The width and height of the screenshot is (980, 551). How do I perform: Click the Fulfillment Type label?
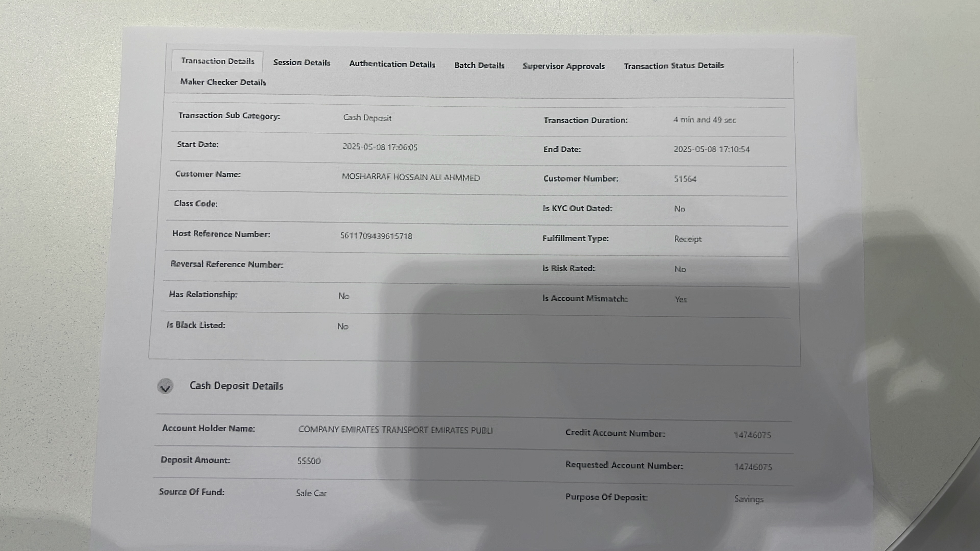click(575, 239)
